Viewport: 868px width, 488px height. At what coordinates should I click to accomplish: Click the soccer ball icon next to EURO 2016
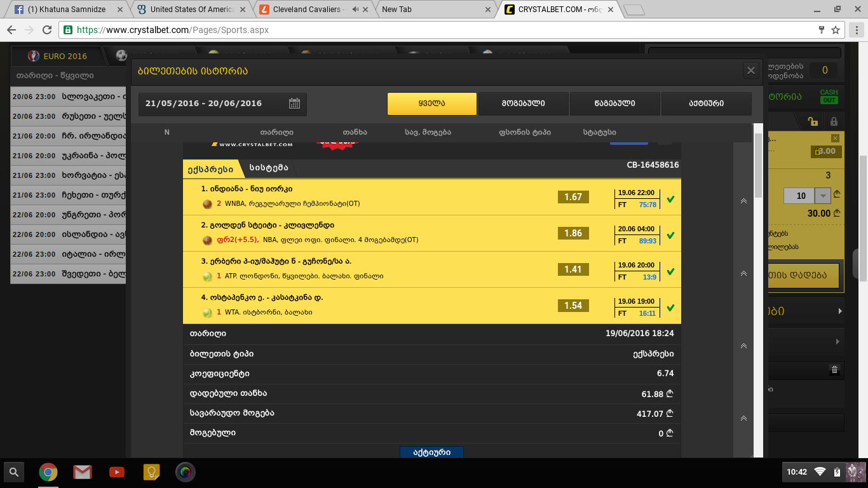(x=121, y=56)
